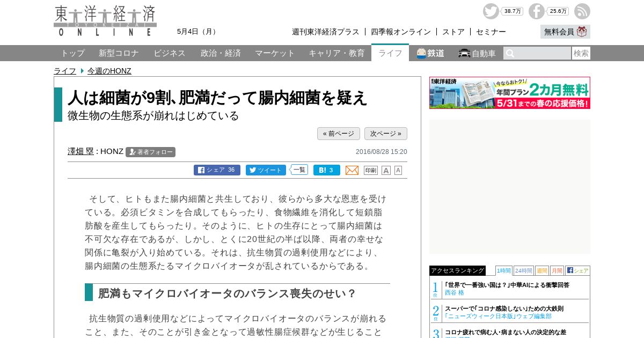The width and height of the screenshot is (644, 338).
Task: Select the smaller font size A icon
Action: 398,170
